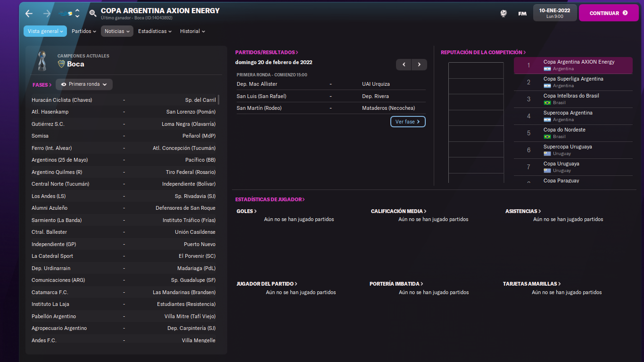
Task: Click Uruguay flag under Copa Uruguaya
Action: 547,171
